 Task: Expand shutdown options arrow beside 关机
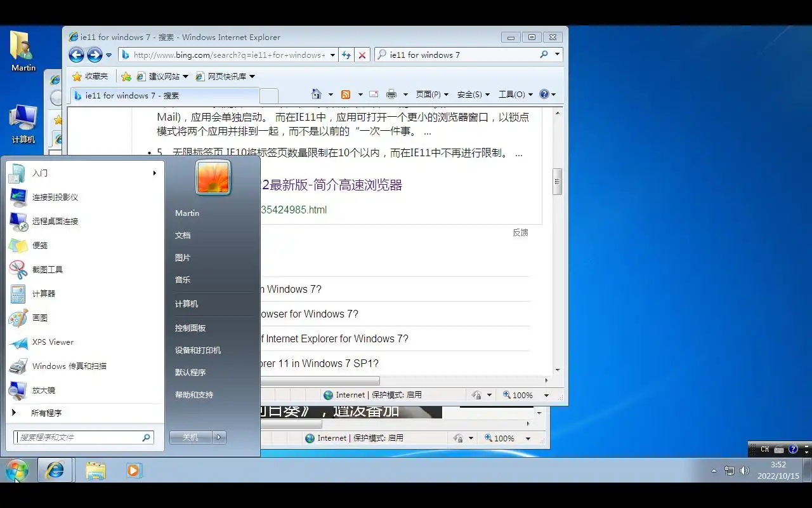(219, 438)
